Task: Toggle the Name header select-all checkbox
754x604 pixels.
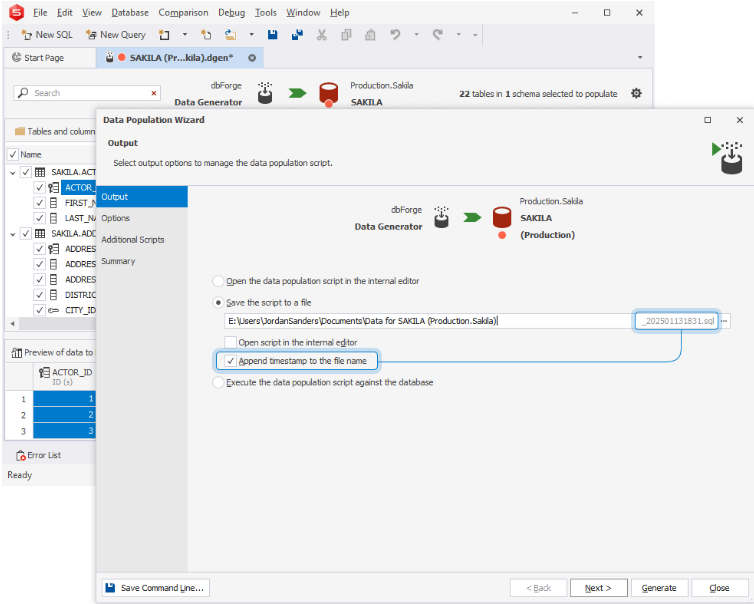Action: coord(13,154)
